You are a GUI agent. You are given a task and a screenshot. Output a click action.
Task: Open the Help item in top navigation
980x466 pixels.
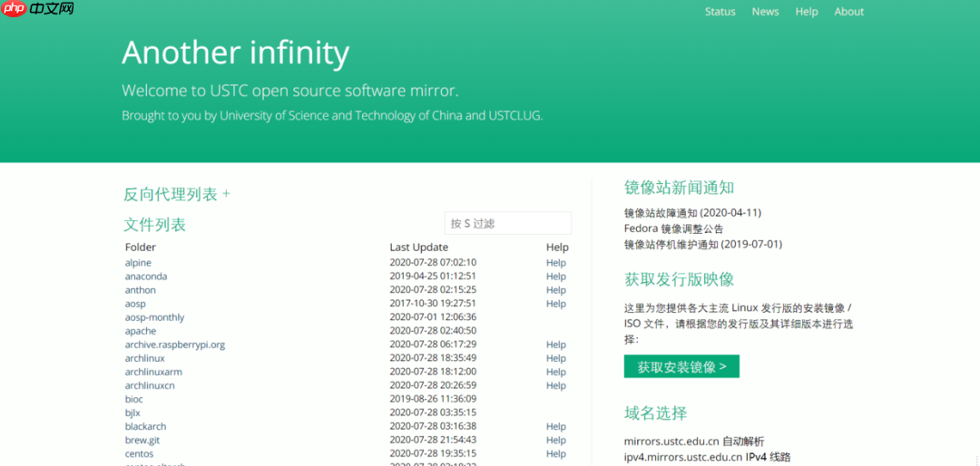tap(807, 12)
